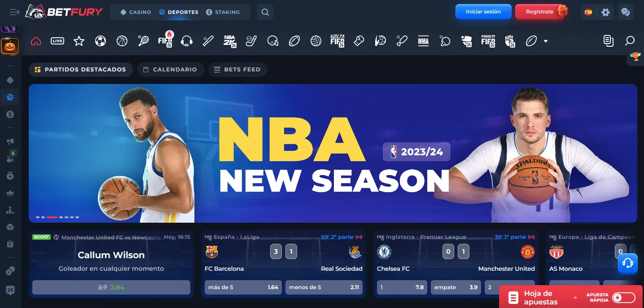Switch to Casino tab
This screenshot has height=308, width=644.
[136, 12]
